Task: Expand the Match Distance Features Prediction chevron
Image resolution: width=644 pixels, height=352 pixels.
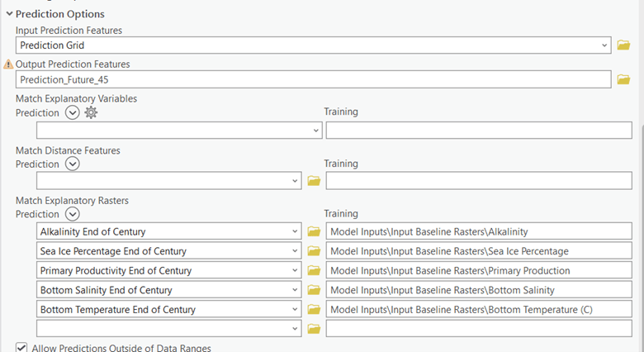Action: [x=72, y=164]
